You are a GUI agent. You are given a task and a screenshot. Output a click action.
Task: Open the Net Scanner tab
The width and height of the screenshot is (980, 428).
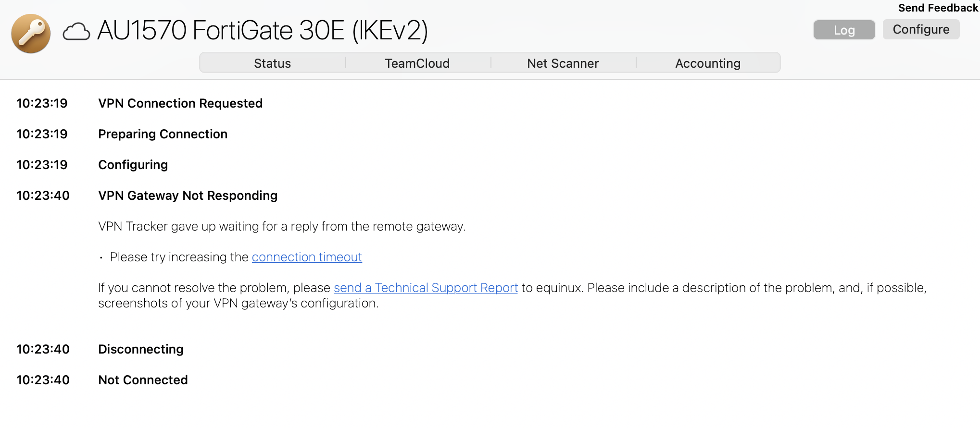563,63
